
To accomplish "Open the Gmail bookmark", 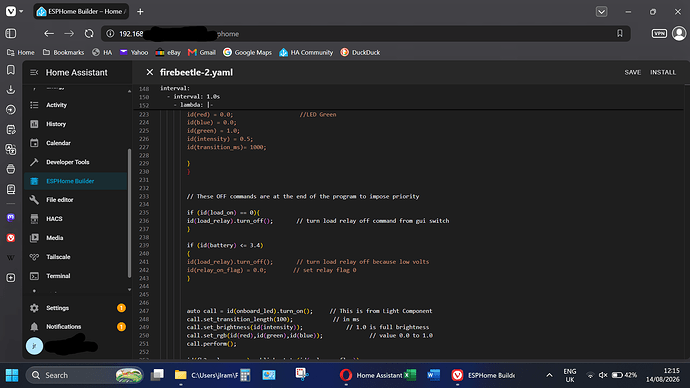I will pos(202,52).
